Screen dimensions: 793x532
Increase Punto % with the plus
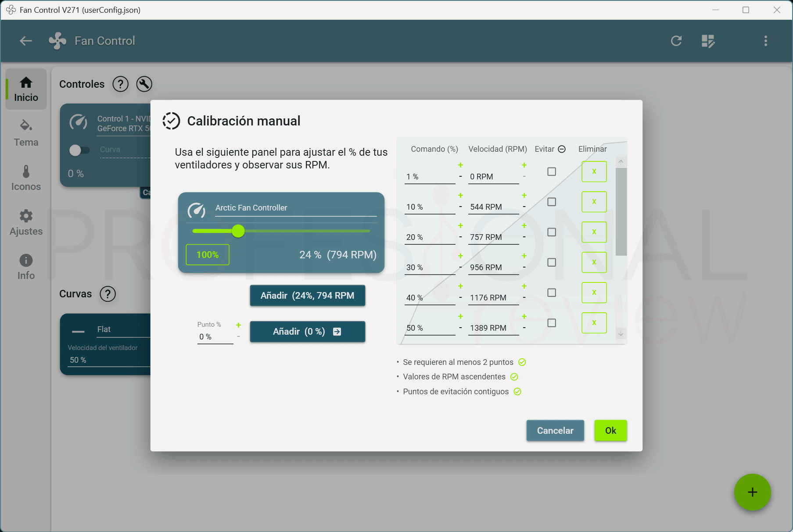[x=238, y=325]
